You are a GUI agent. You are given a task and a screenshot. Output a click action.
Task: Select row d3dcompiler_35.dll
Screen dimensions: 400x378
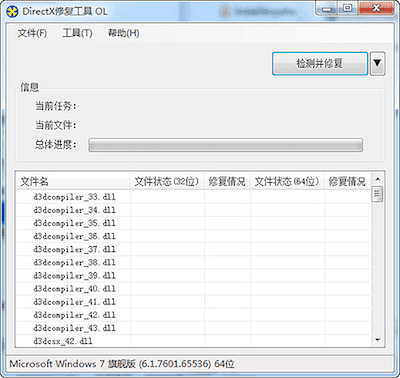pos(194,223)
